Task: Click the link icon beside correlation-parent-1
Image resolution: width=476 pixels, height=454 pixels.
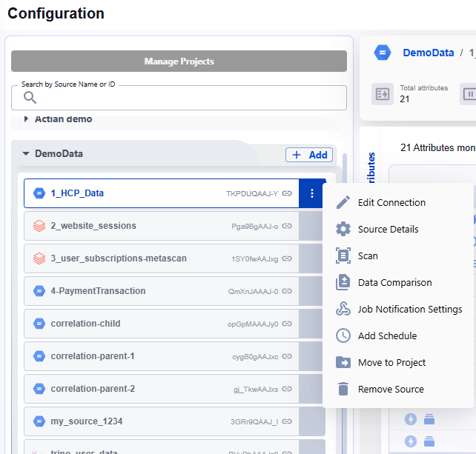Action: tap(287, 356)
